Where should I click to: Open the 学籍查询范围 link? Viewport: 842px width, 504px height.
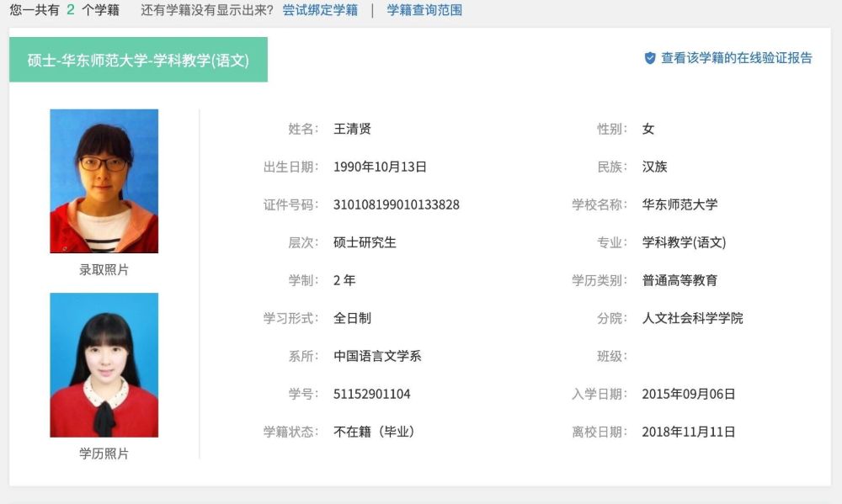pos(424,10)
